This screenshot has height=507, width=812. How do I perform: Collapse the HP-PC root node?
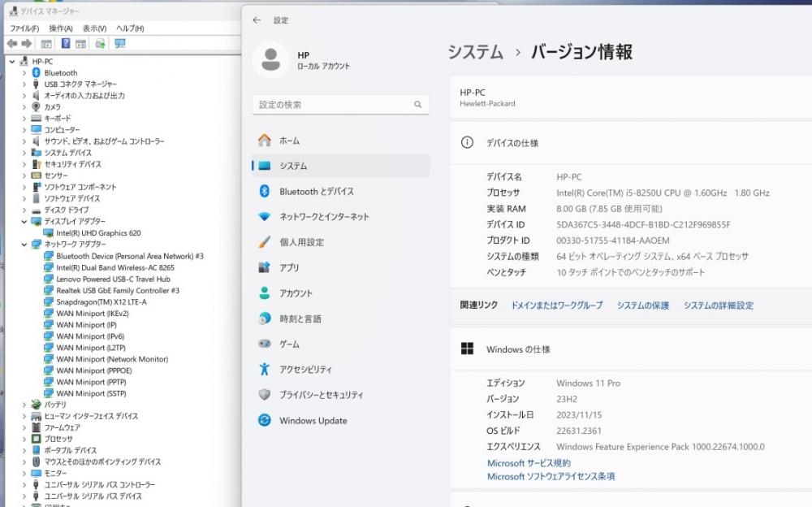coord(12,61)
